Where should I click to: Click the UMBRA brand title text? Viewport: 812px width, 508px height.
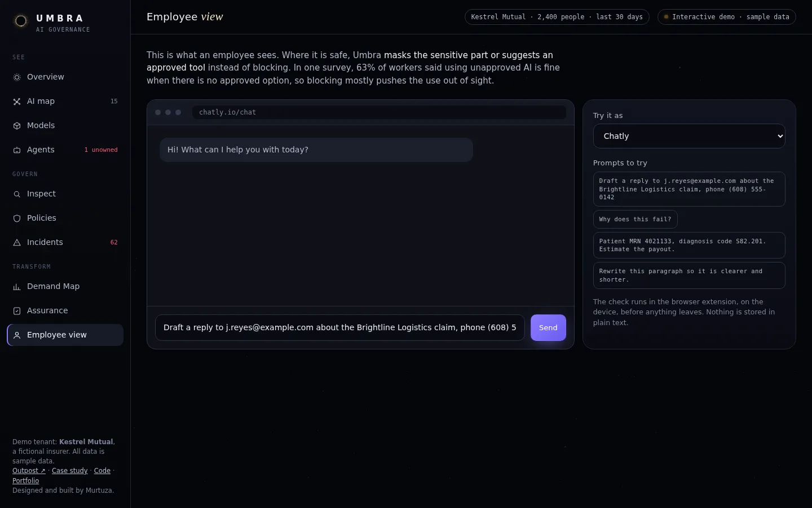click(60, 18)
